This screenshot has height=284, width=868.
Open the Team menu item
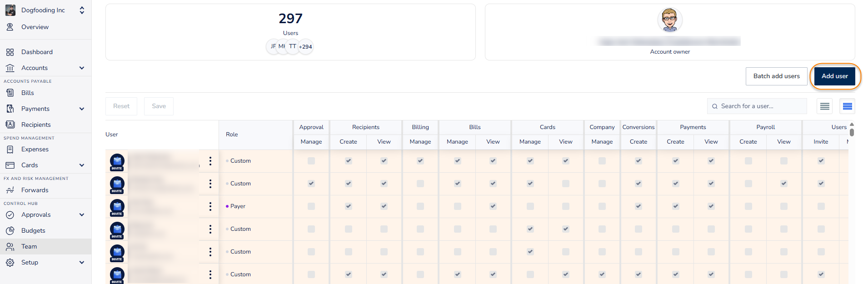(x=29, y=246)
